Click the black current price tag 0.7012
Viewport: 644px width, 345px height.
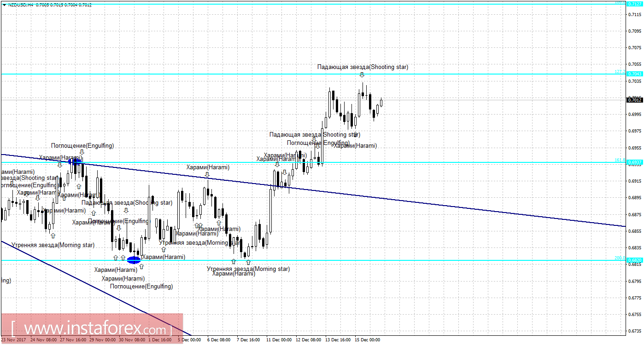pyautogui.click(x=634, y=100)
